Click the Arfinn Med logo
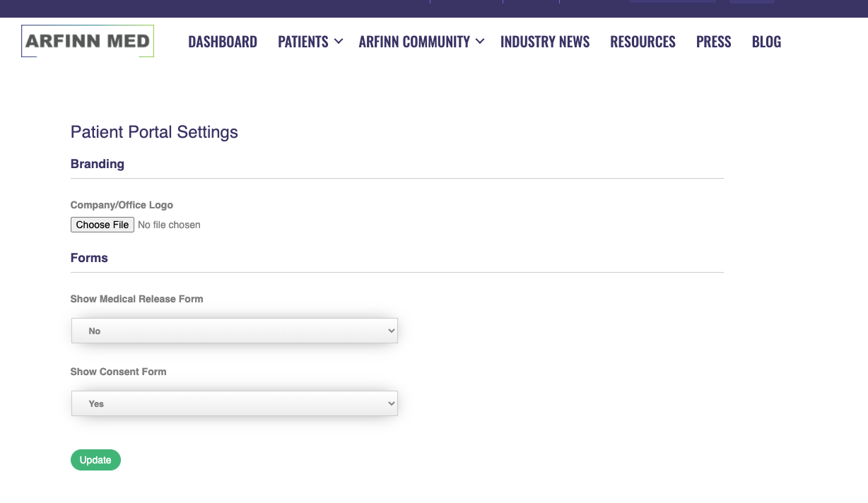The width and height of the screenshot is (868, 503). 88,41
